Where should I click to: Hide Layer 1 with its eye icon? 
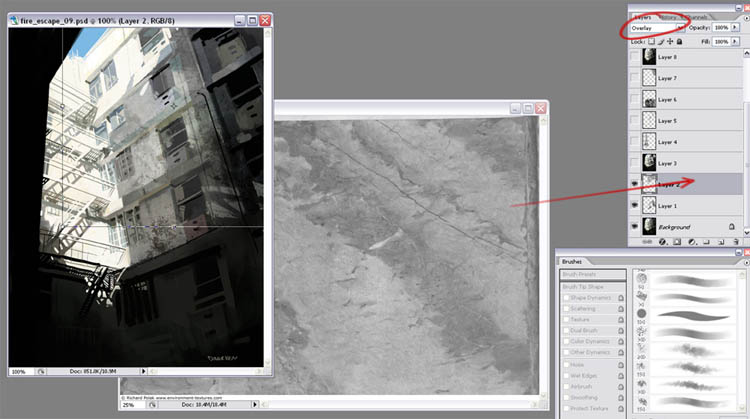coord(636,206)
